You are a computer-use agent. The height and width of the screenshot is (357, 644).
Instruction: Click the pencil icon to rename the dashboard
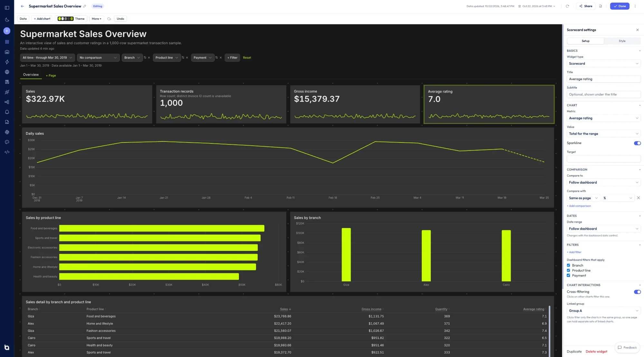point(85,6)
